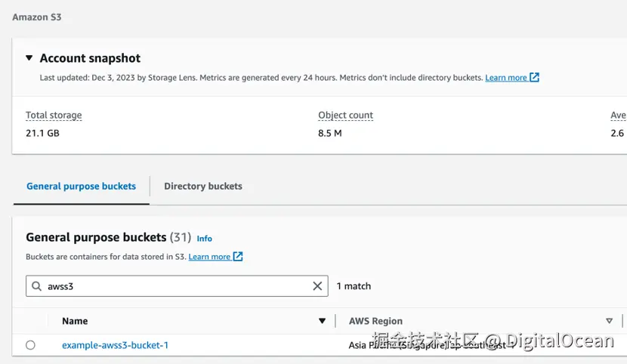Viewport: 627px width, 364px height.
Task: Open Storage Lens Learn more link
Action: tap(505, 78)
